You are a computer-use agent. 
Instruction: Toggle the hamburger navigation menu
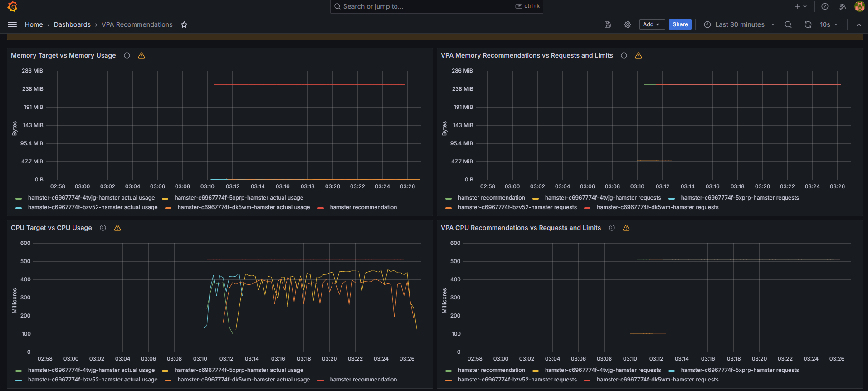coord(12,24)
